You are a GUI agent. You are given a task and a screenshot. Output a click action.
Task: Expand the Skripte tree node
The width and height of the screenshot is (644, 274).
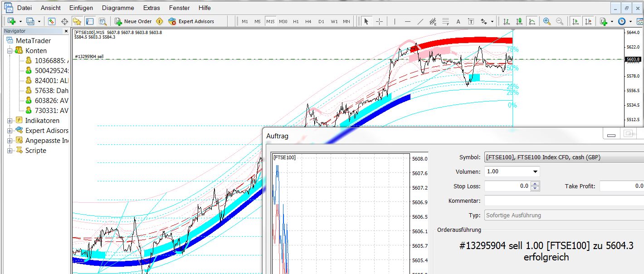[10, 151]
